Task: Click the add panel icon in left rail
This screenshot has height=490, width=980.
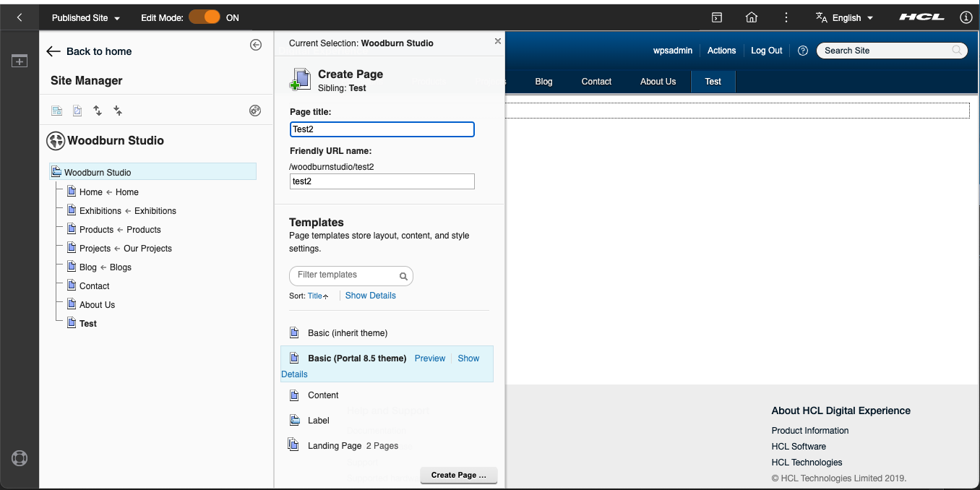Action: 19,61
